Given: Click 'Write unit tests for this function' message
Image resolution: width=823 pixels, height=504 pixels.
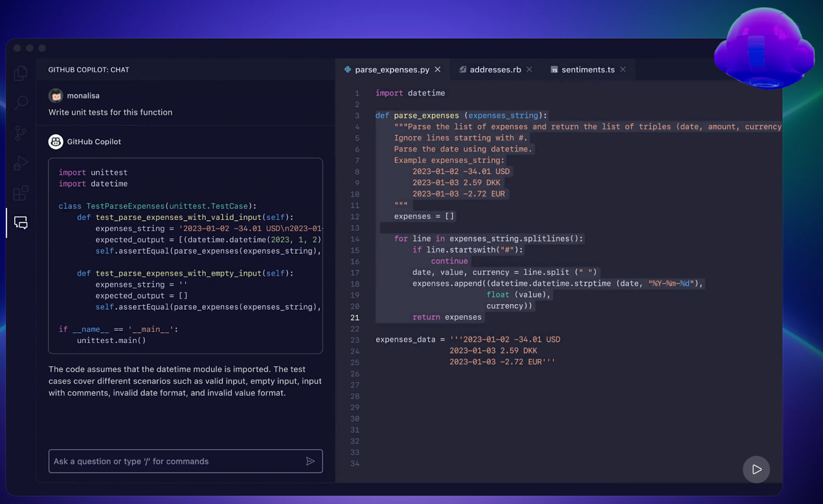Looking at the screenshot, I should coord(111,112).
